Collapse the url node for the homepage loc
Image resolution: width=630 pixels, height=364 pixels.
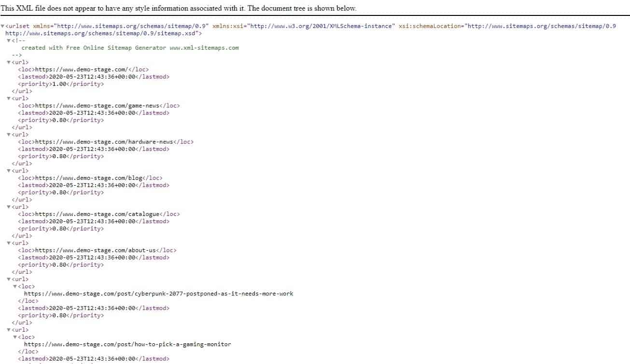pos(9,62)
